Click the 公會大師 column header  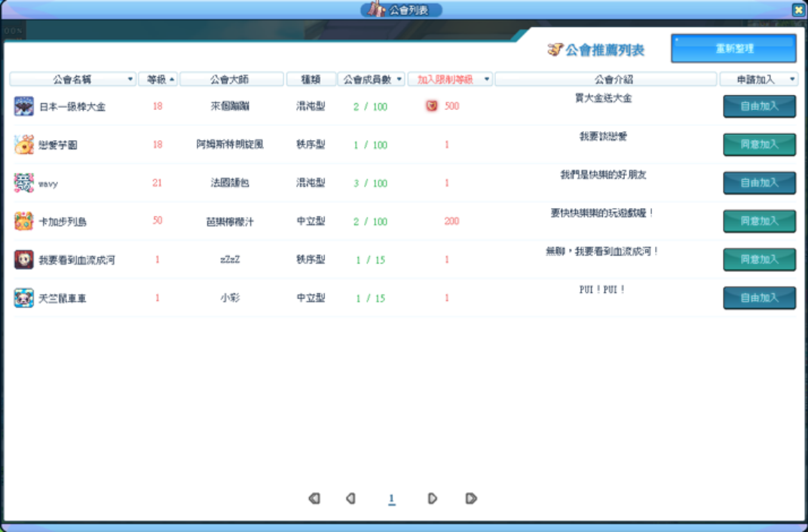point(231,79)
